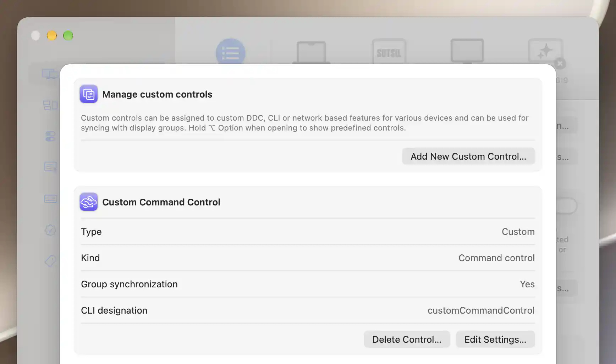Open Edit Settings for the control

coord(495,340)
